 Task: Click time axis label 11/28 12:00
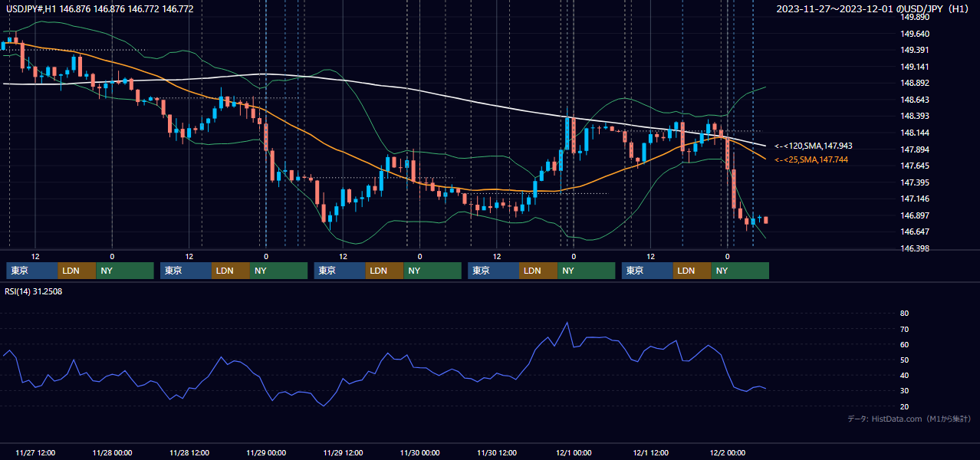pyautogui.click(x=189, y=452)
